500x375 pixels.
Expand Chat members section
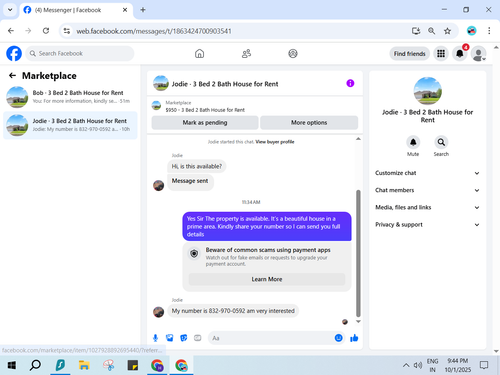pos(427,190)
